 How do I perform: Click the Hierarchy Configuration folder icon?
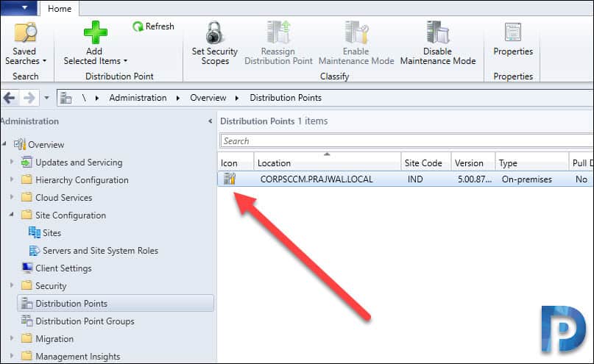pyautogui.click(x=26, y=179)
